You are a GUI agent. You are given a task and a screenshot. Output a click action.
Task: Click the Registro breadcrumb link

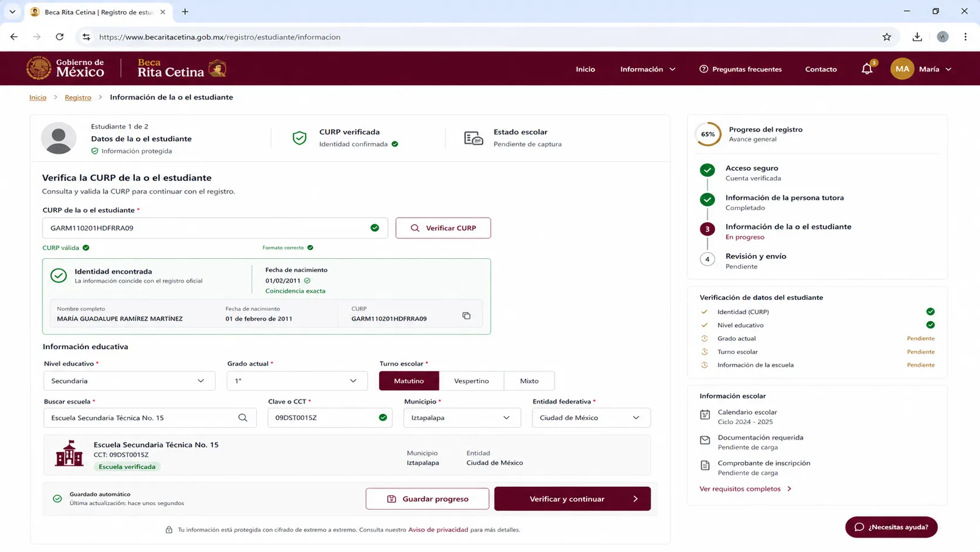coord(78,97)
